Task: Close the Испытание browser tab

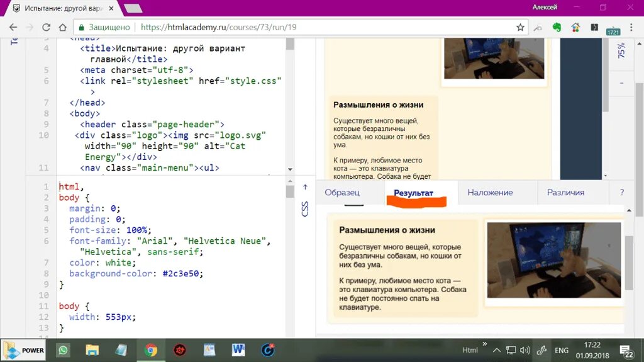Action: point(111,8)
